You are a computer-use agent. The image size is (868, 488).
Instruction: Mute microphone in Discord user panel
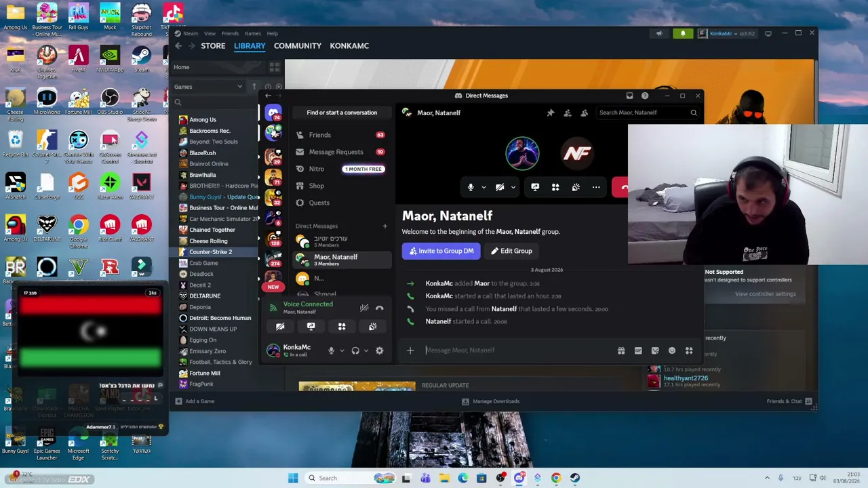tap(332, 350)
